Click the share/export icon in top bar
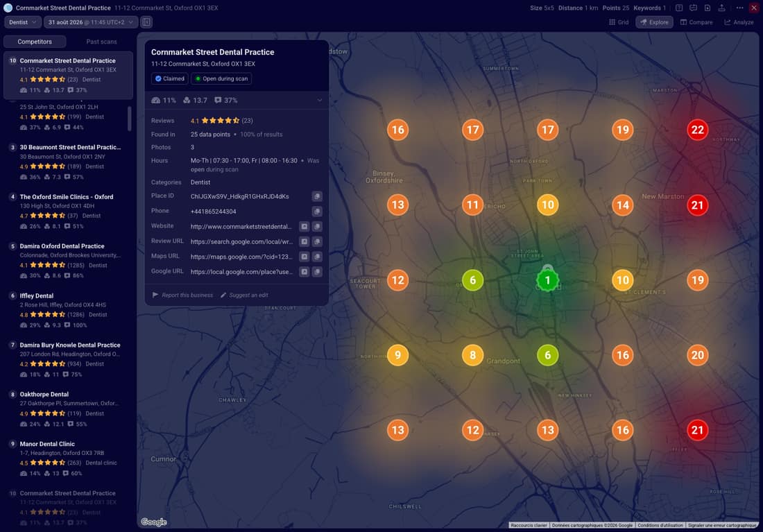 tap(721, 8)
